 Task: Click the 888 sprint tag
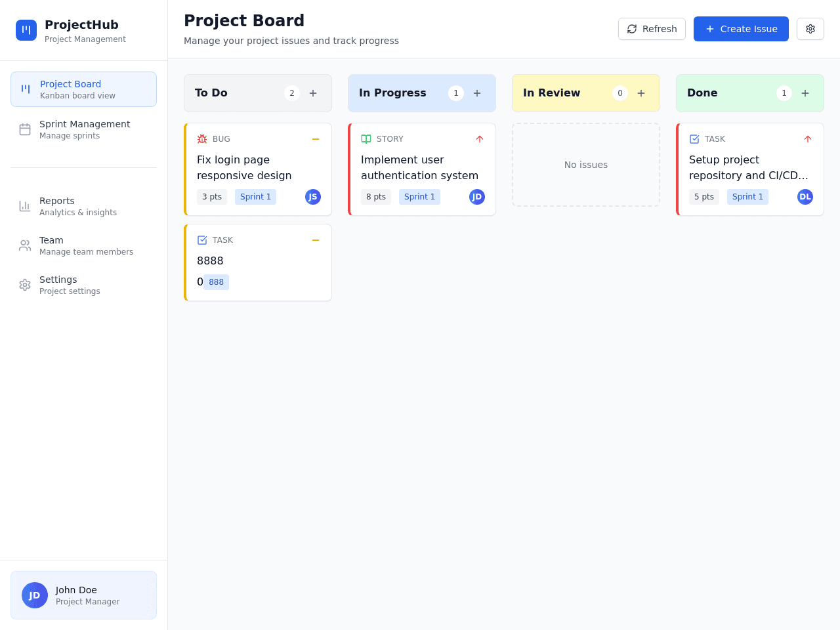pyautogui.click(x=216, y=282)
